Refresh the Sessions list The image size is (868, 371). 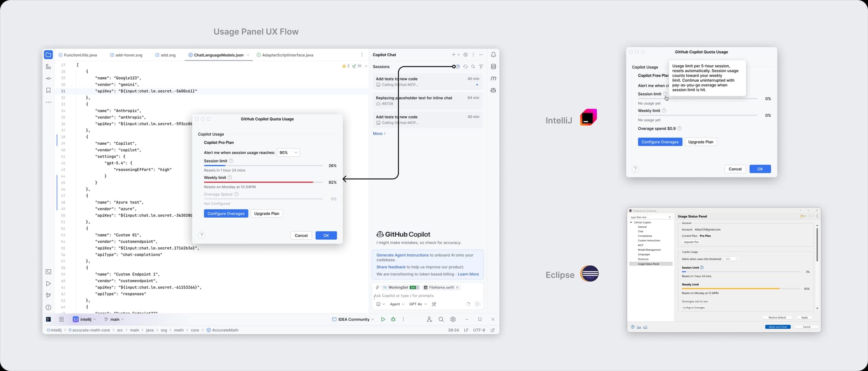(466, 67)
